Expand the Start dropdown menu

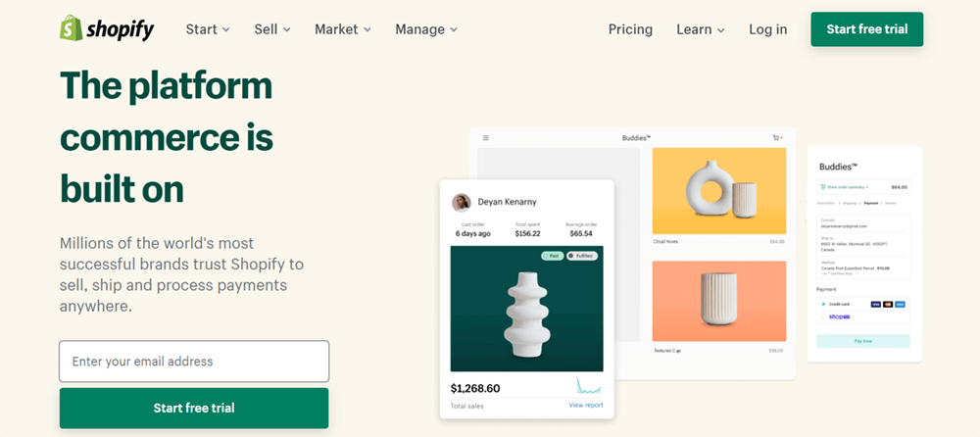(x=208, y=29)
